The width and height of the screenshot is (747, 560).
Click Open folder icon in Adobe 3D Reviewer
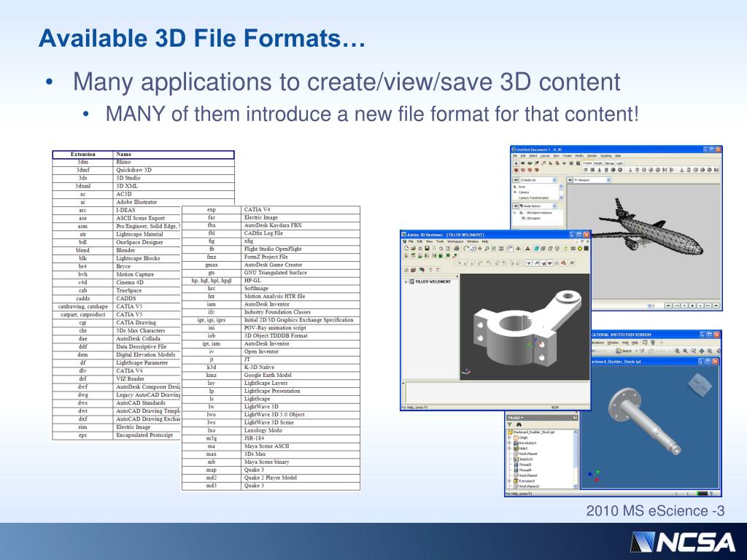point(414,249)
